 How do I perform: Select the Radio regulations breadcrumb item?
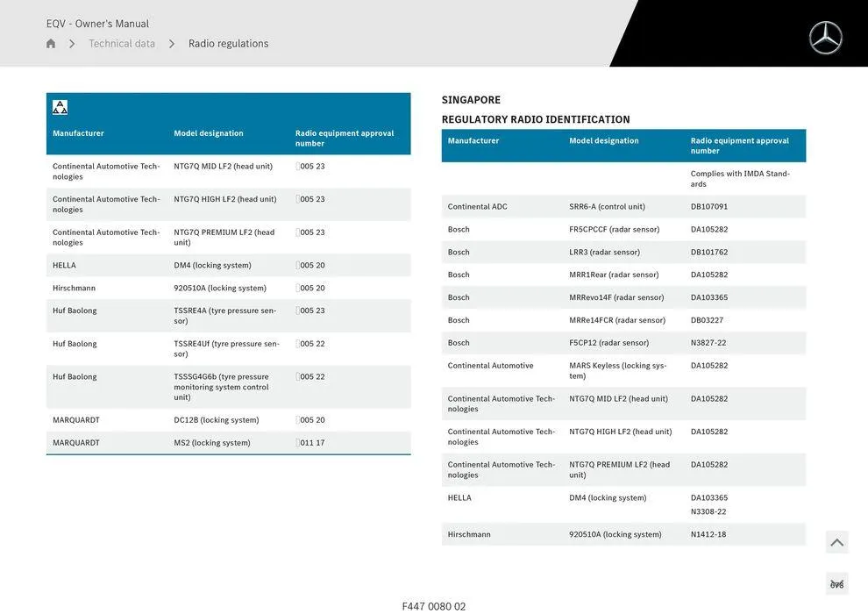pyautogui.click(x=228, y=42)
